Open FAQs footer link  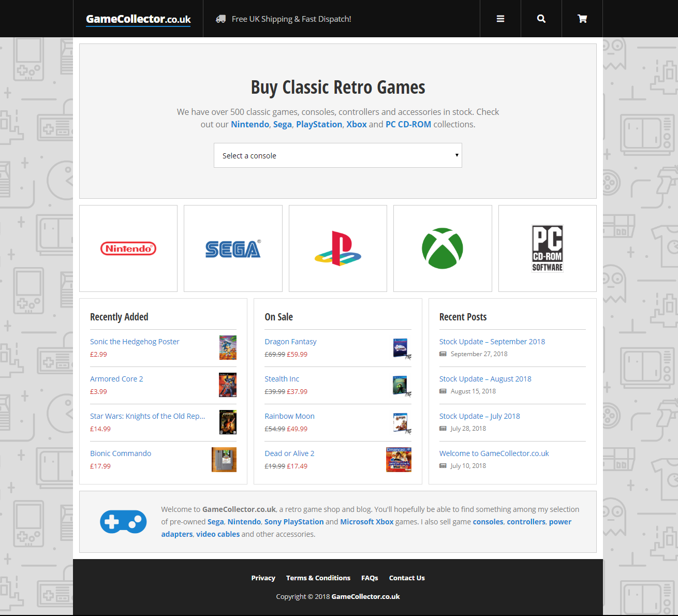(x=370, y=578)
